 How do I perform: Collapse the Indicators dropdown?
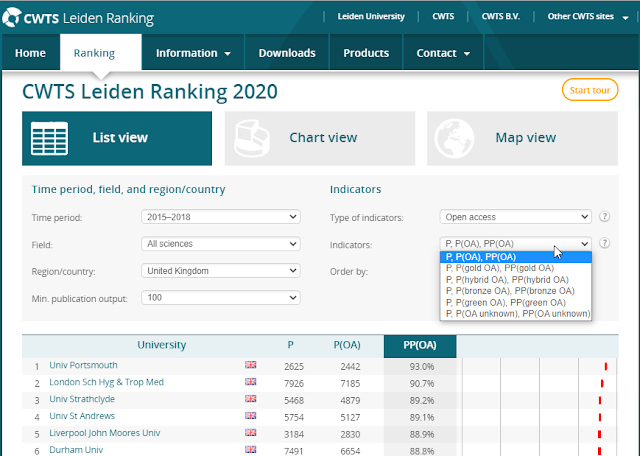[x=516, y=244]
